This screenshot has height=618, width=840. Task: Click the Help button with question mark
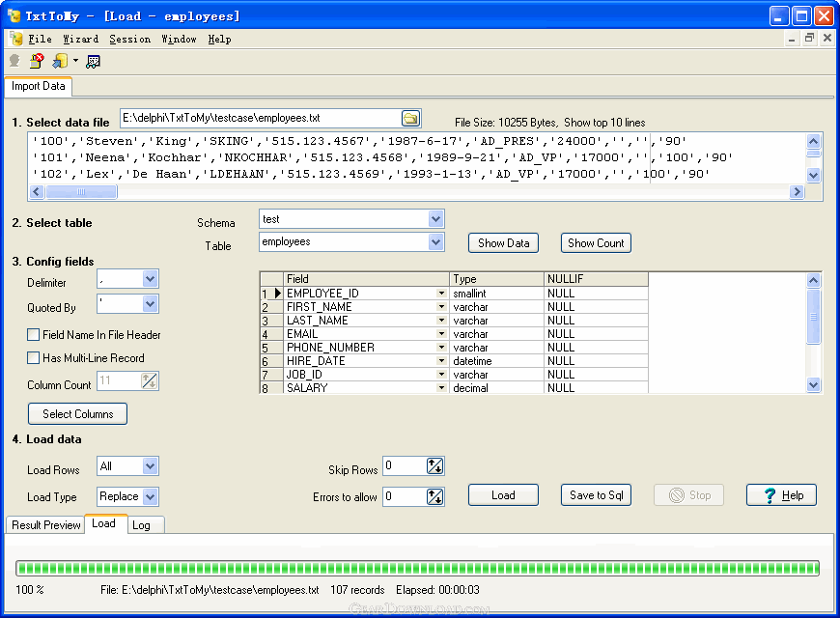click(781, 495)
